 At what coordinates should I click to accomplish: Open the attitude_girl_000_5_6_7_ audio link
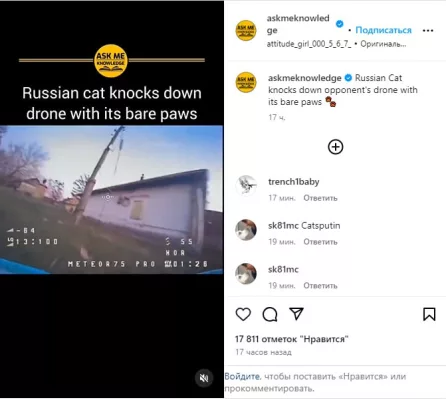pos(309,44)
